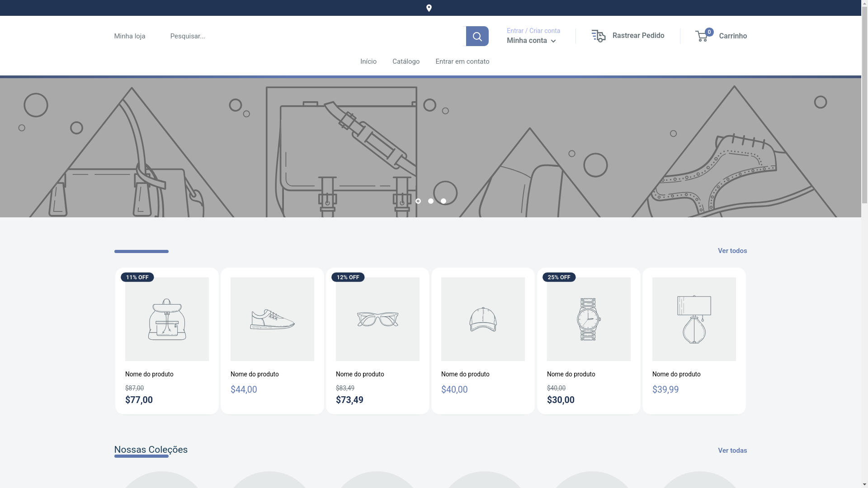This screenshot has height=488, width=868.
Task: Follow the Entrar / Criar conta link
Action: 533,31
